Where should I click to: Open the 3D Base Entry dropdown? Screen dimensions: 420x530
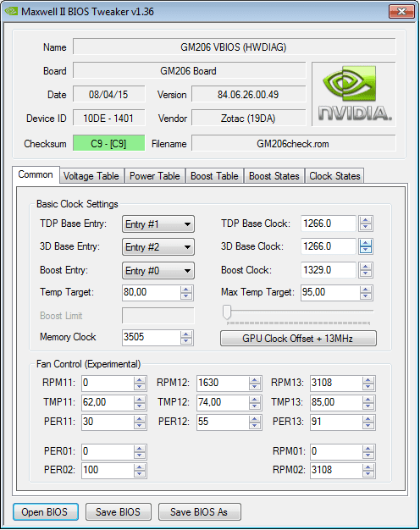click(157, 247)
